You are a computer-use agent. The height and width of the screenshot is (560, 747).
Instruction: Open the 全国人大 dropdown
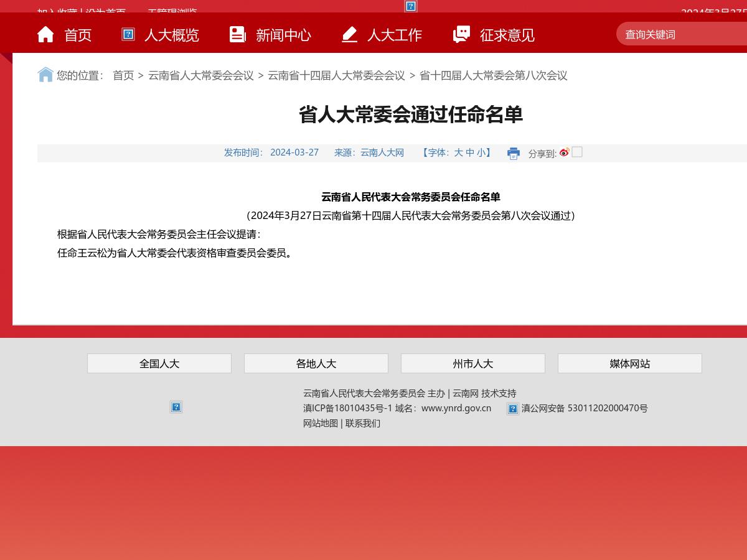click(x=159, y=363)
